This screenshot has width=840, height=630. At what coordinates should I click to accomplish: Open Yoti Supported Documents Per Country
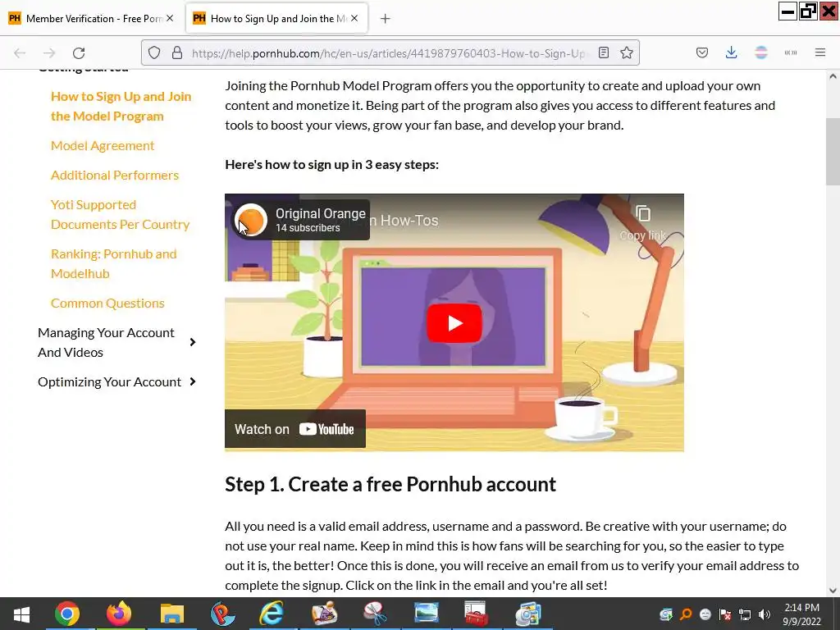(120, 214)
